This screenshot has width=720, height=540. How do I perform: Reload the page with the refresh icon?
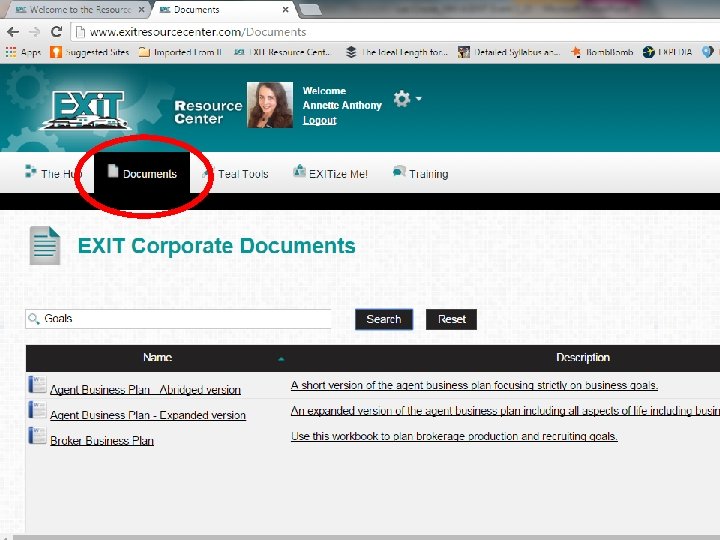pyautogui.click(x=56, y=31)
